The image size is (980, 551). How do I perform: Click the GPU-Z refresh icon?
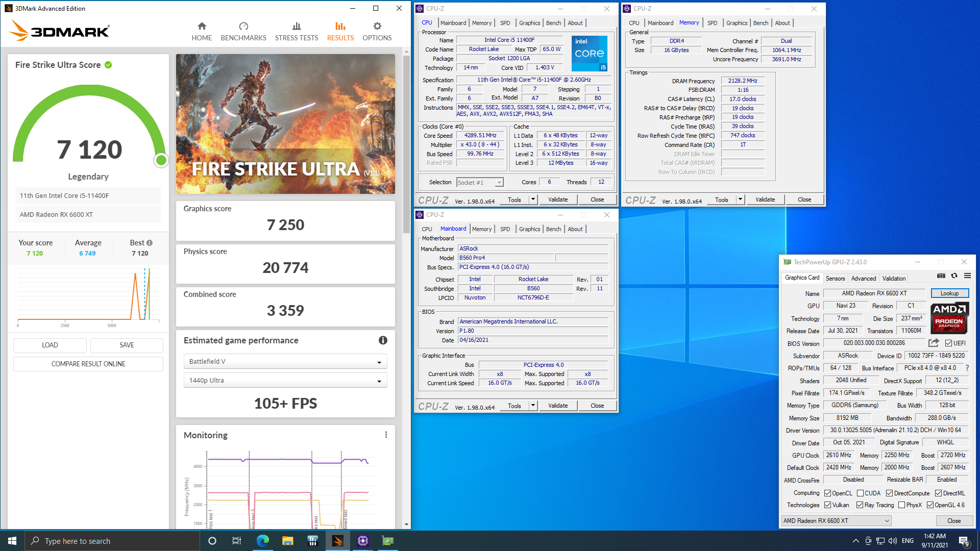coord(954,276)
